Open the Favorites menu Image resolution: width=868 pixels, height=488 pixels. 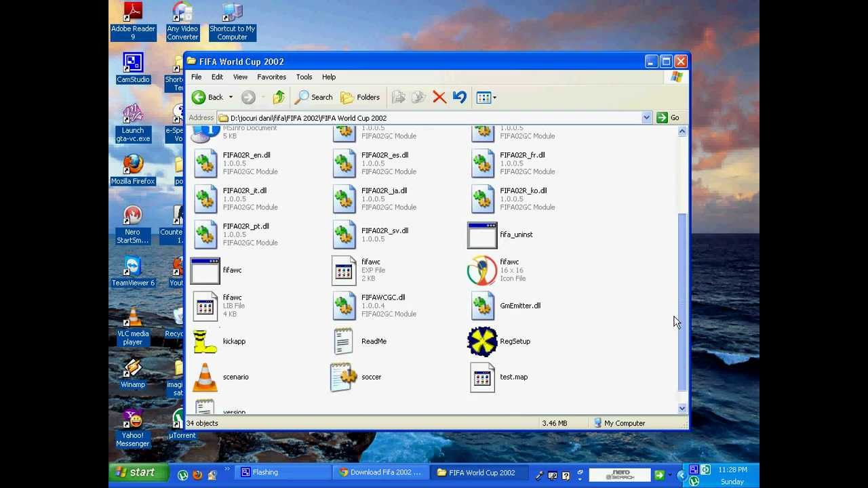coord(271,77)
